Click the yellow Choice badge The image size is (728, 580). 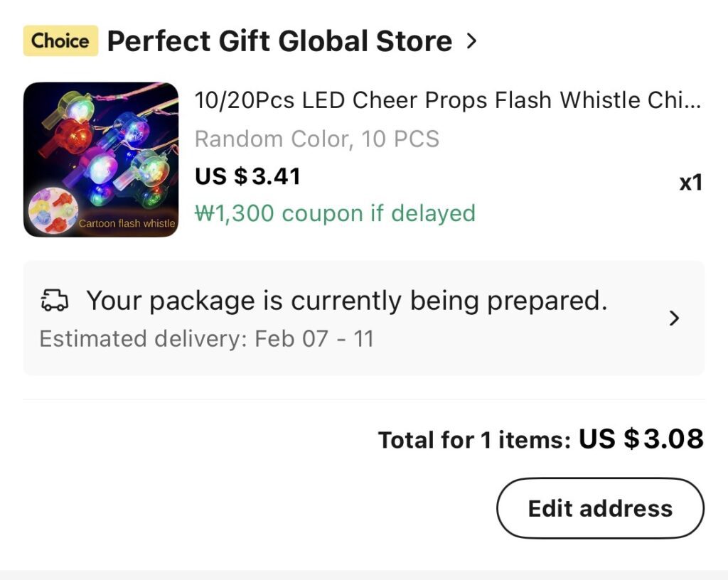(60, 41)
